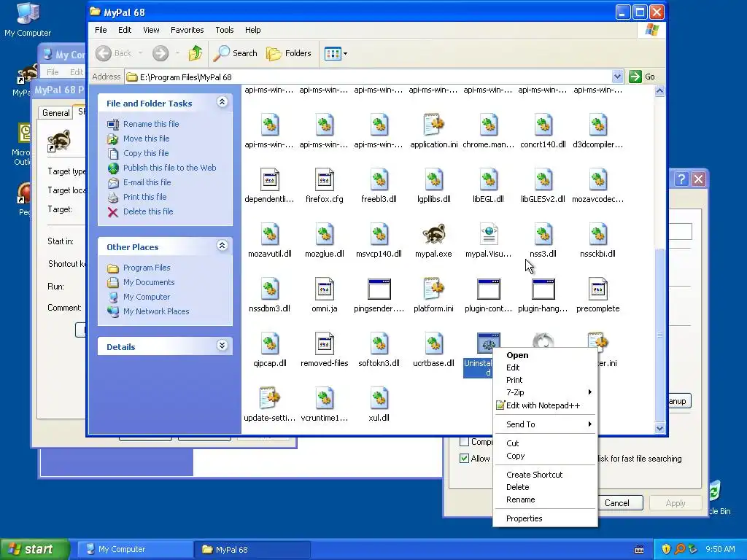Select the precomplete file icon

[x=598, y=289]
